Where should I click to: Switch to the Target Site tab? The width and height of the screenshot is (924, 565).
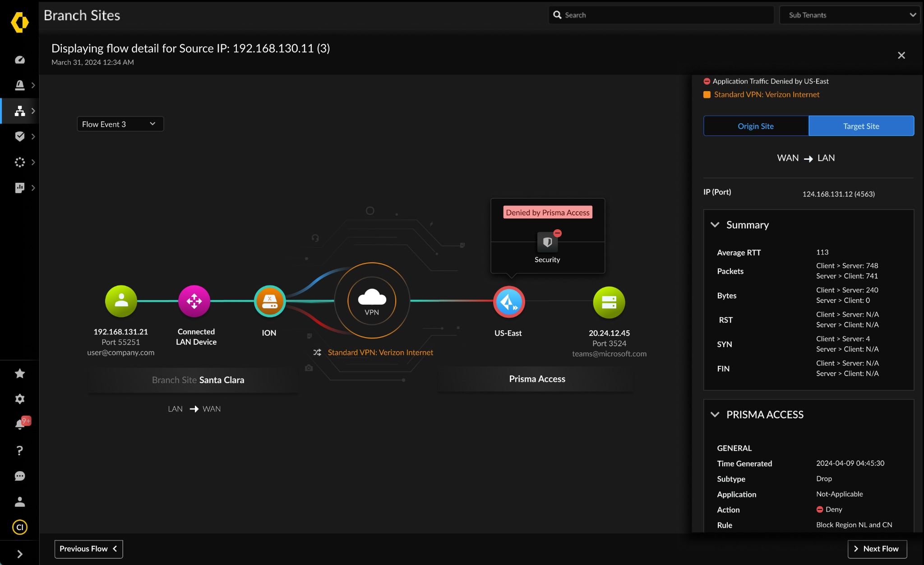861,126
